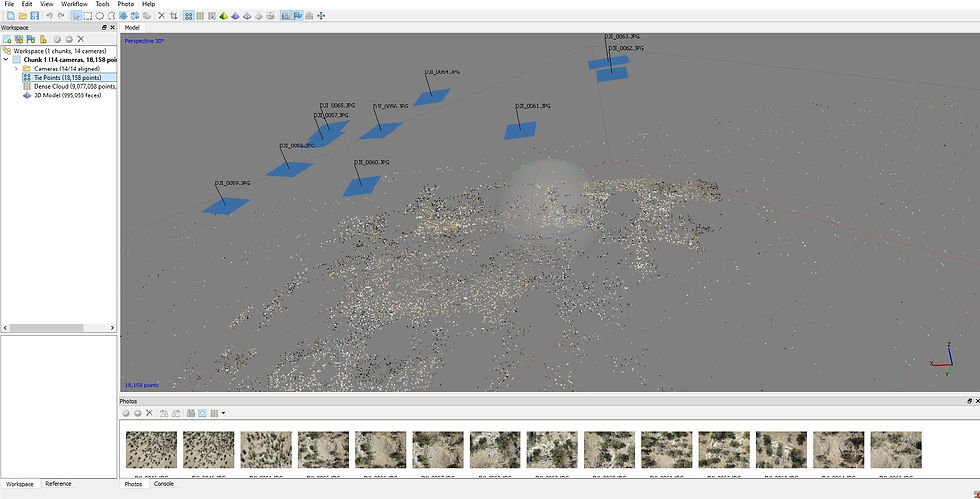
Task: Select the Rectangle selection tool
Action: pos(88,16)
